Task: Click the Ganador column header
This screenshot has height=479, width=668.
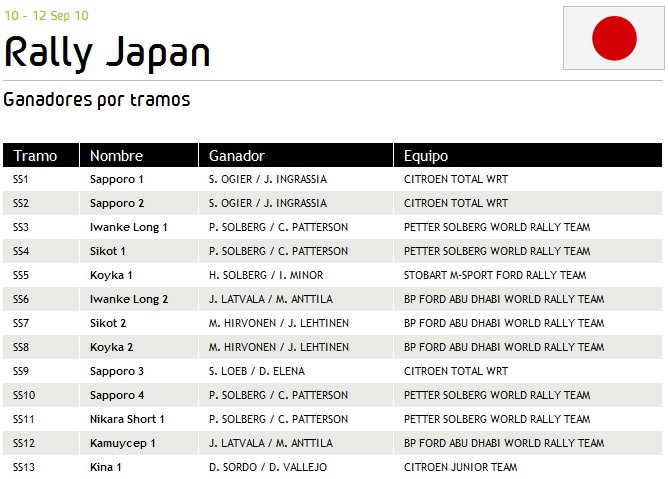Action: 236,156
